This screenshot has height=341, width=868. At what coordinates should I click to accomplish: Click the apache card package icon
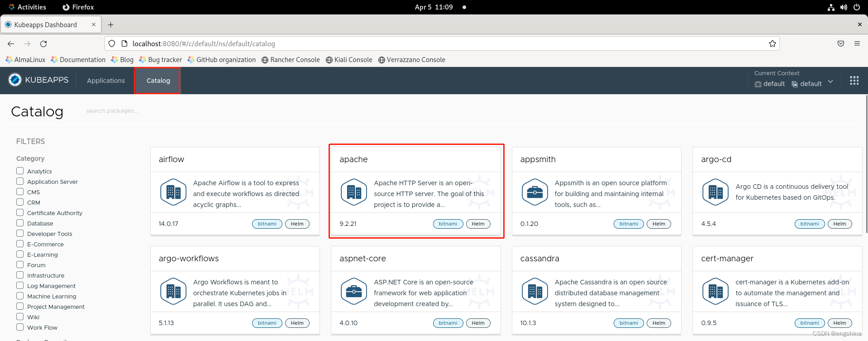354,192
